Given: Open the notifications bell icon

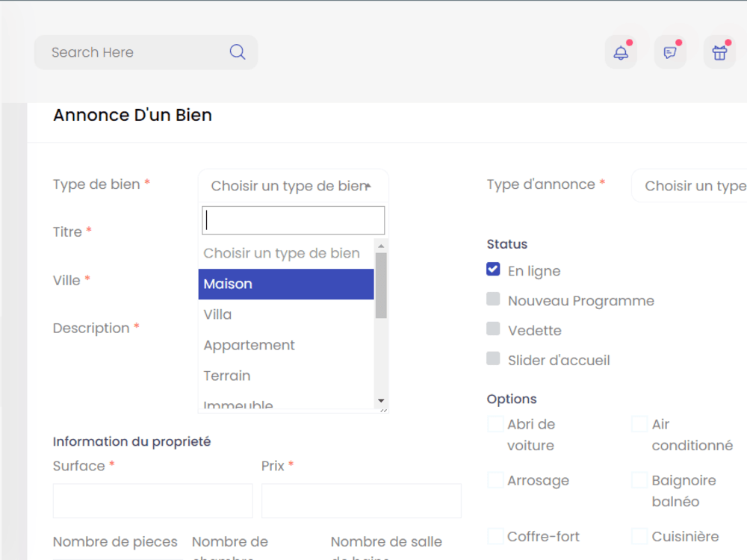Looking at the screenshot, I should click(621, 52).
